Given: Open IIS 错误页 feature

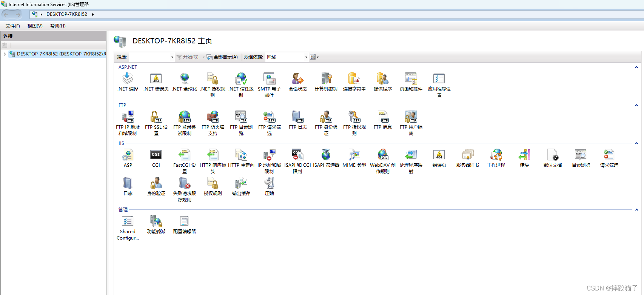Looking at the screenshot, I should point(439,158).
